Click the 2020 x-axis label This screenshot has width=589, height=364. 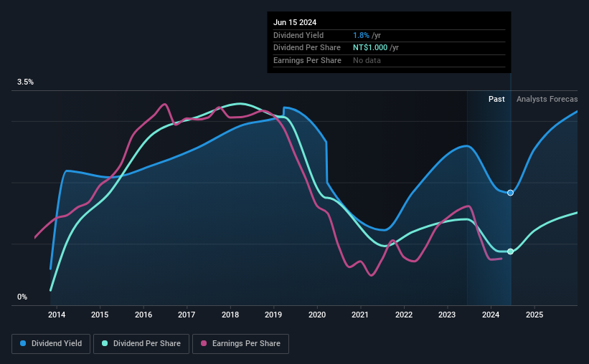[x=317, y=315]
